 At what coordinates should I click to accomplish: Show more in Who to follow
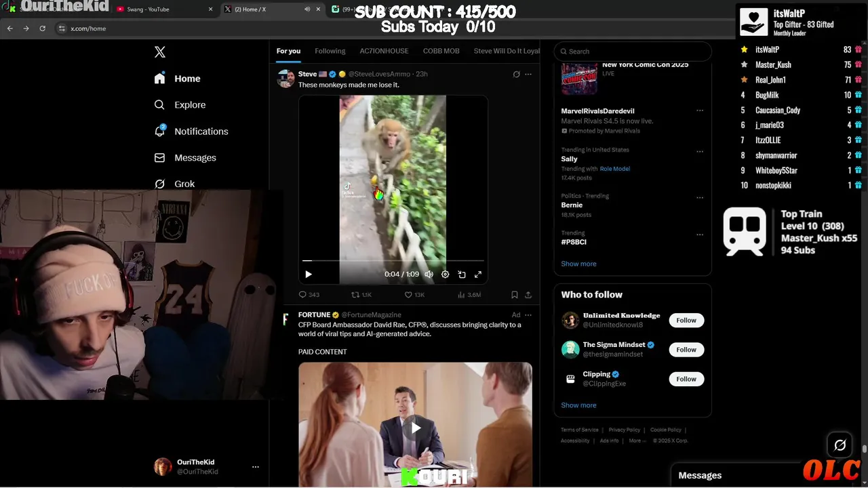click(578, 405)
